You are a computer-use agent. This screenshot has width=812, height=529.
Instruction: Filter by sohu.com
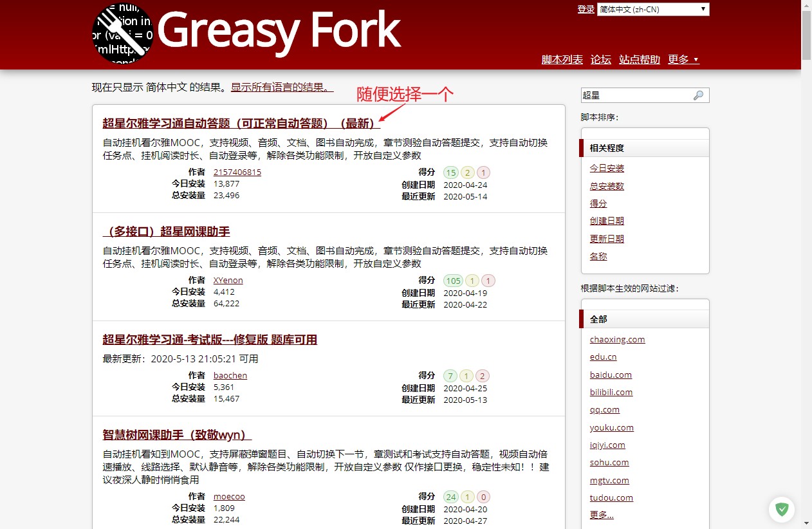(x=609, y=462)
